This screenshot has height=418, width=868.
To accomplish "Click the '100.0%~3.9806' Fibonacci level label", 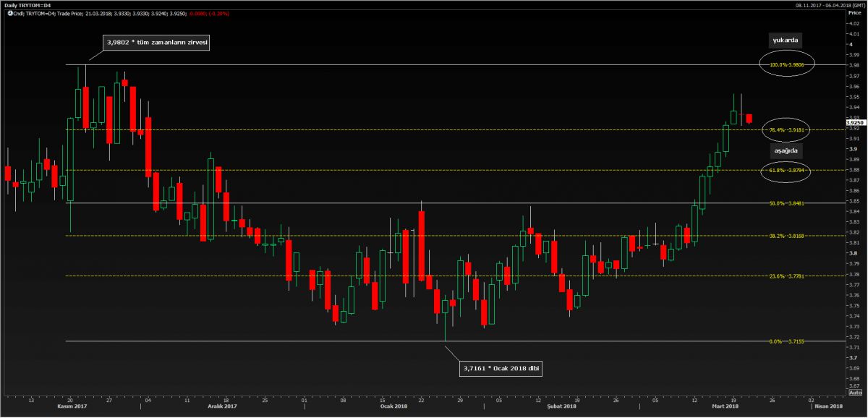I will coord(788,65).
